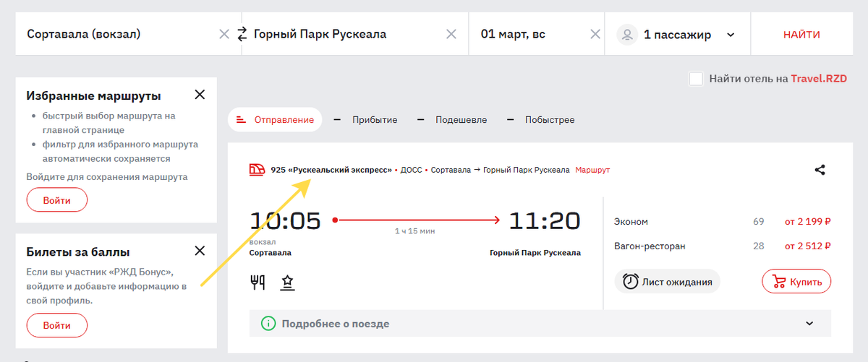The image size is (868, 362).
Task: Clear the date 01 март field
Action: pos(595,34)
